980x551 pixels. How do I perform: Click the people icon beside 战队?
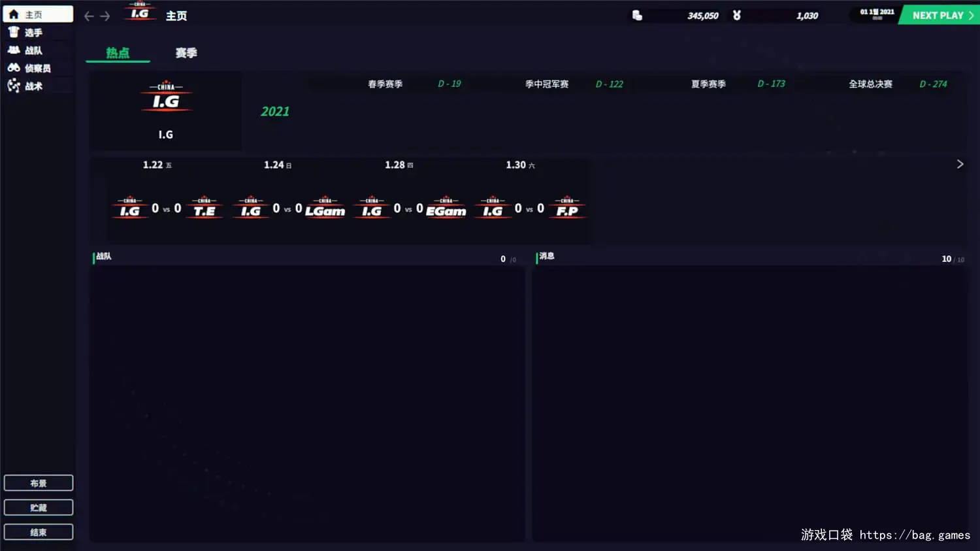14,50
